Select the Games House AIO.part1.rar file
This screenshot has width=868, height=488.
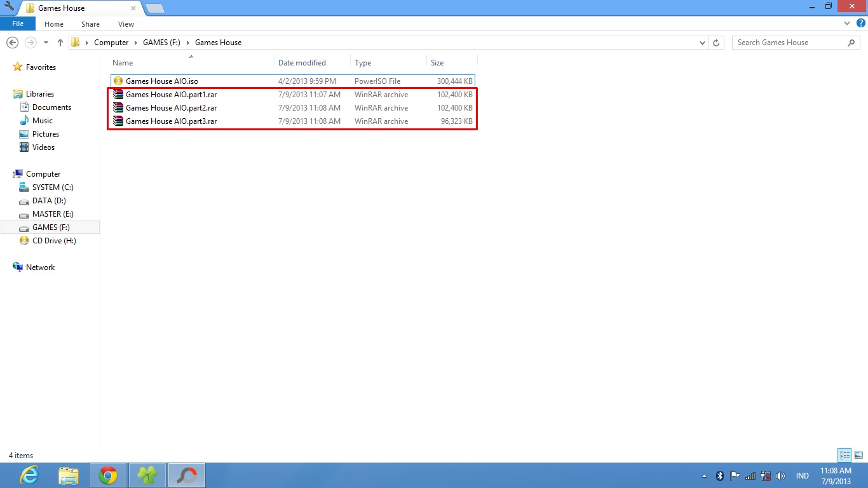[x=293, y=95]
